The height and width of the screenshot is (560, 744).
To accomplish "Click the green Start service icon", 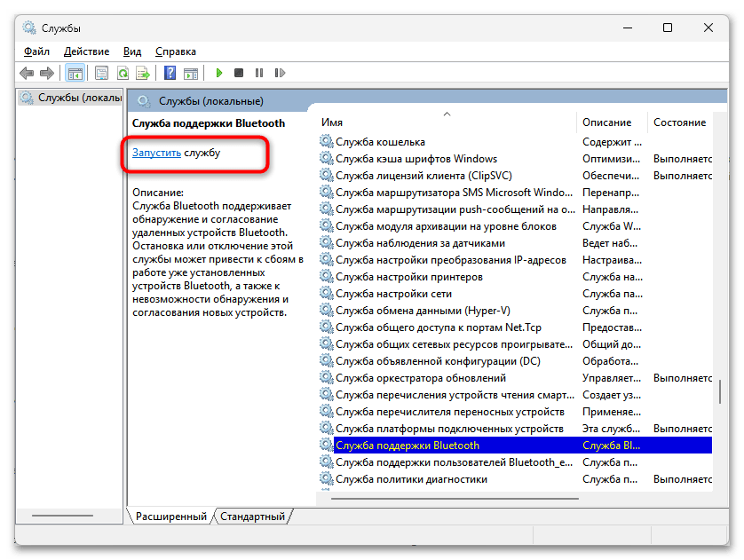I will tap(218, 73).
